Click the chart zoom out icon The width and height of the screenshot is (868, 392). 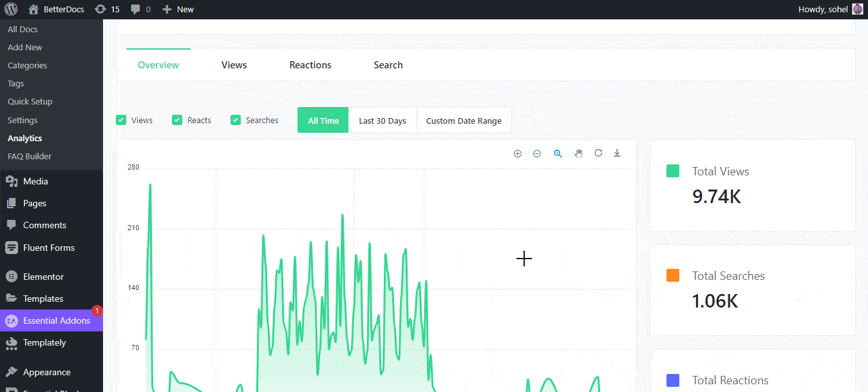coord(537,153)
